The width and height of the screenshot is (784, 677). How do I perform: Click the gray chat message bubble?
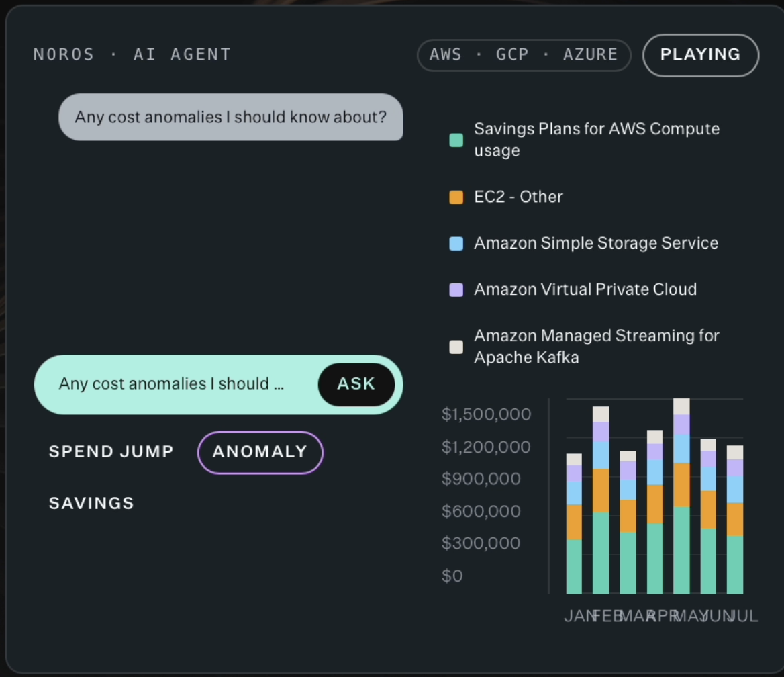point(230,117)
